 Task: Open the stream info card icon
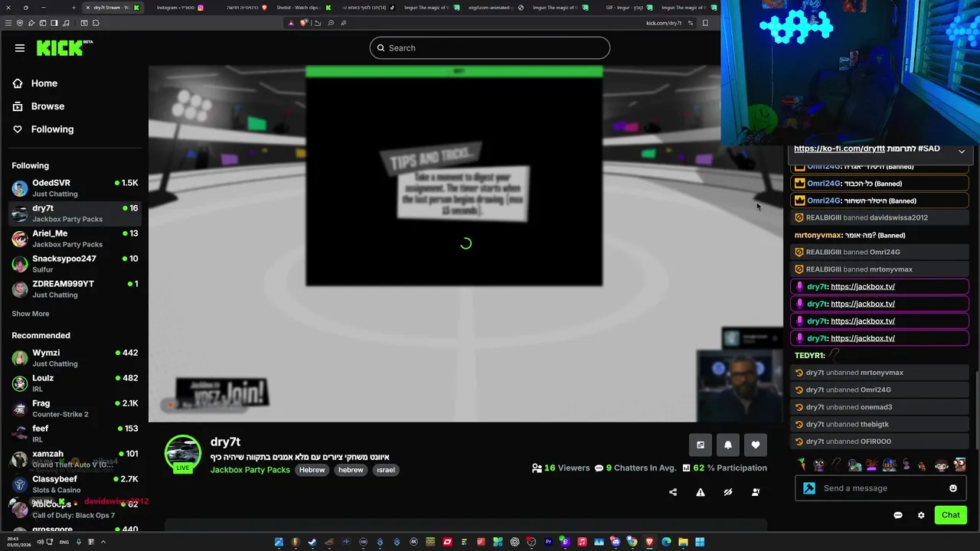(701, 445)
